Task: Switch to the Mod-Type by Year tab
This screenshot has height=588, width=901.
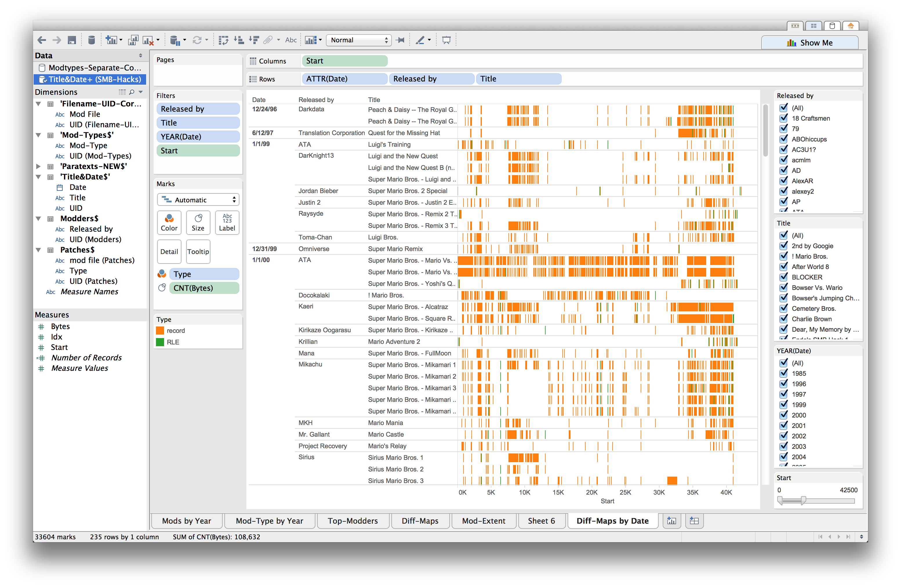Action: (270, 521)
